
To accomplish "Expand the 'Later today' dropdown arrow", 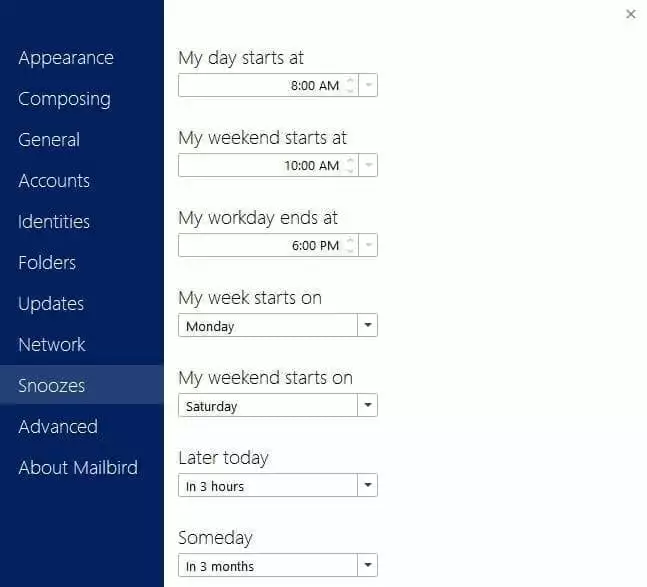I will coord(368,486).
